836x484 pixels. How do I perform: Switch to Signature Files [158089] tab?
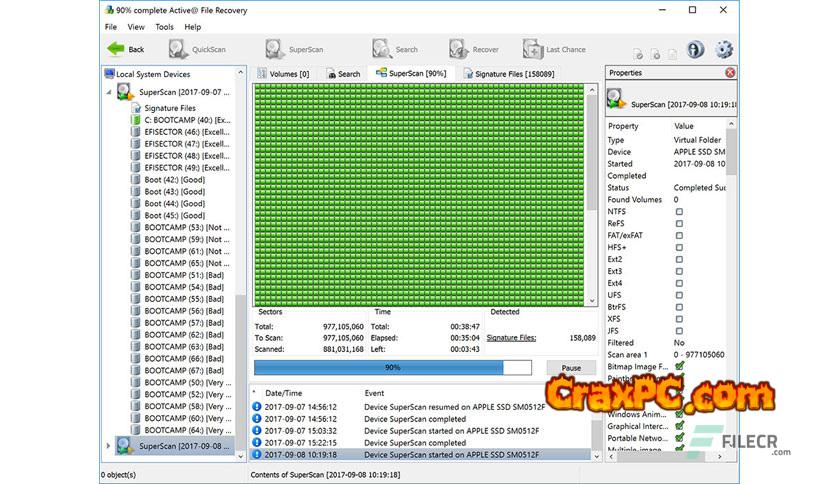(x=509, y=74)
